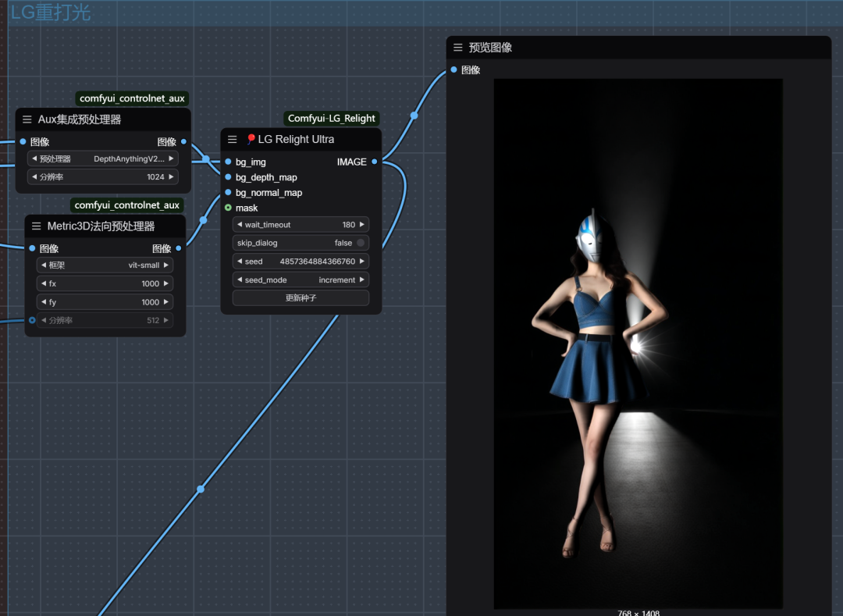Select next 预处理器 option with right arrow
This screenshot has width=843, height=616.
171,158
